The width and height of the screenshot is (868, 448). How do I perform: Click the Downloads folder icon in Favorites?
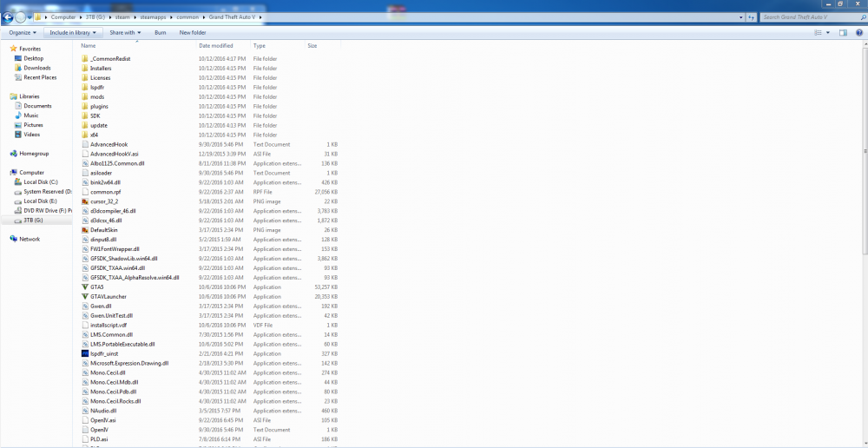(18, 68)
